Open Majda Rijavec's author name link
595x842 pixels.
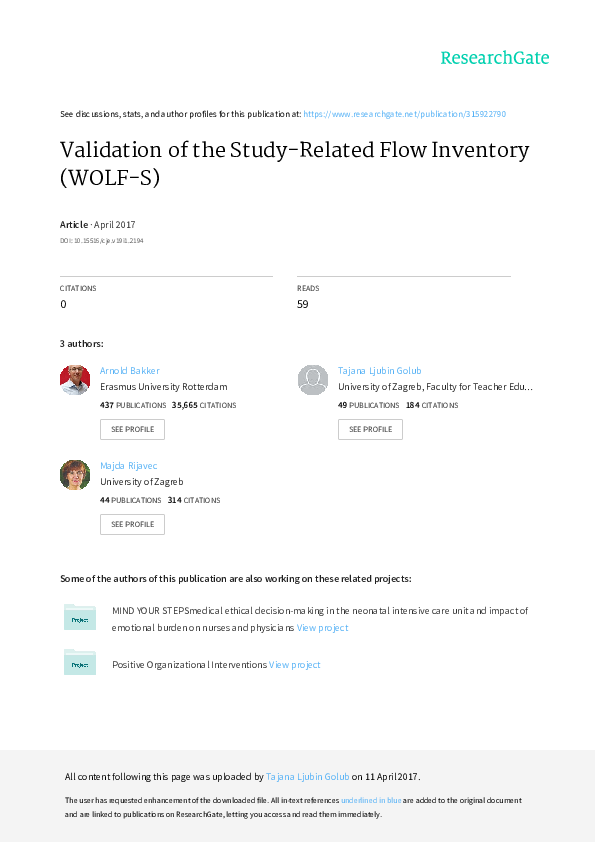pos(128,465)
